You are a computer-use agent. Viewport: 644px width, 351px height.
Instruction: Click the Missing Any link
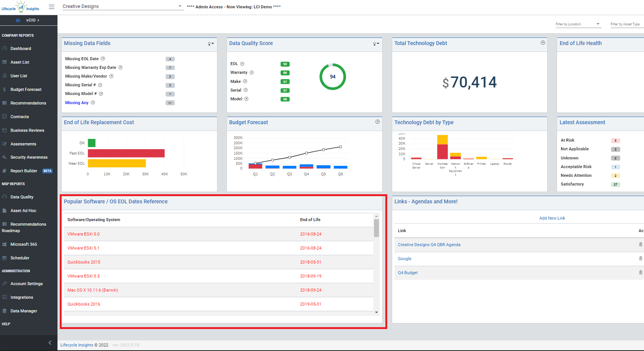[x=76, y=103]
